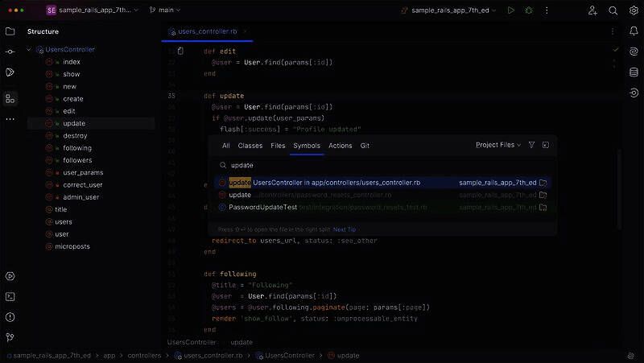Open Code With Me add-user icon
The width and height of the screenshot is (644, 363).
[592, 10]
